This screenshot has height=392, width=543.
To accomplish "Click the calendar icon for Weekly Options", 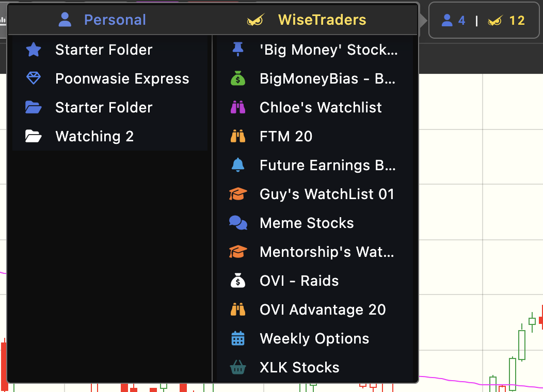I will click(x=237, y=339).
